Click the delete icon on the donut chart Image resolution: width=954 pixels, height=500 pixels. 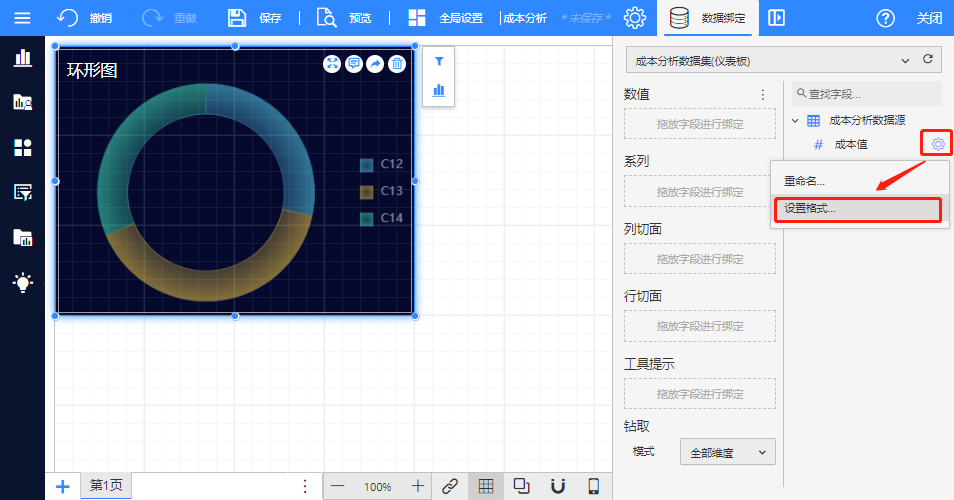397,64
